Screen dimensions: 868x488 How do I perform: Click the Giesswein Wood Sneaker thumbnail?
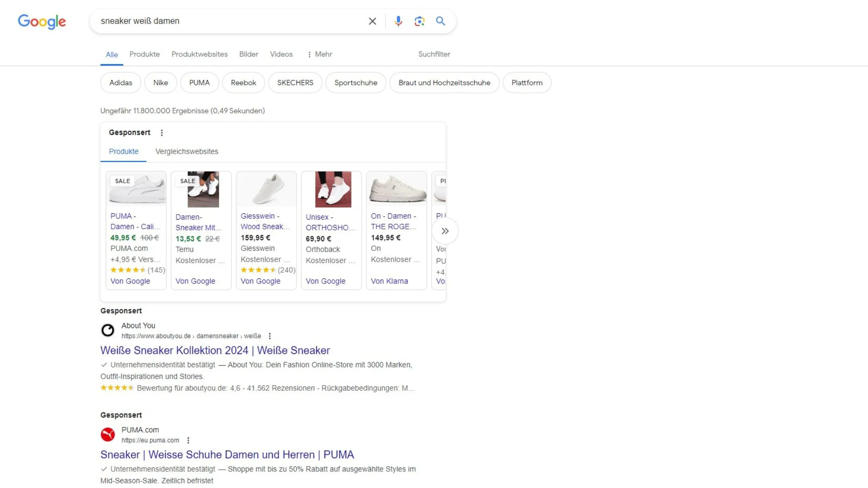coord(266,189)
